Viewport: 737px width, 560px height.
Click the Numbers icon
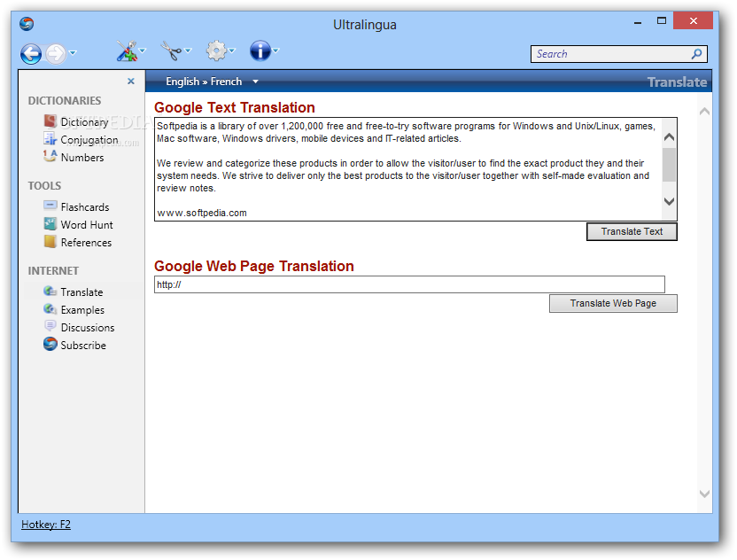coord(50,156)
